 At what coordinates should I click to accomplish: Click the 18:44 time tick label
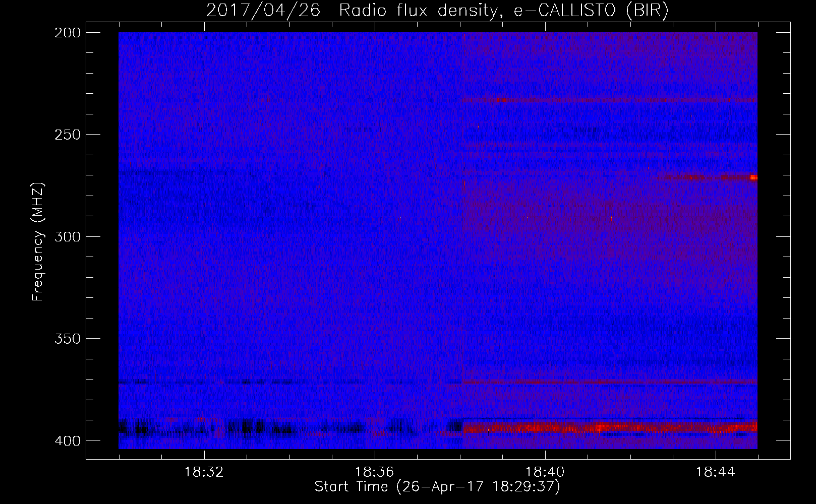coord(715,472)
